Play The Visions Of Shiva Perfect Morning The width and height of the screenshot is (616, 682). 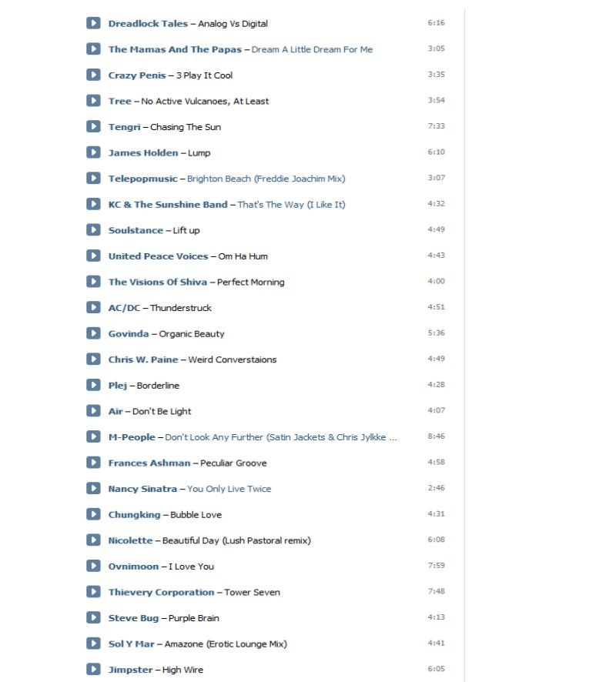click(x=93, y=281)
